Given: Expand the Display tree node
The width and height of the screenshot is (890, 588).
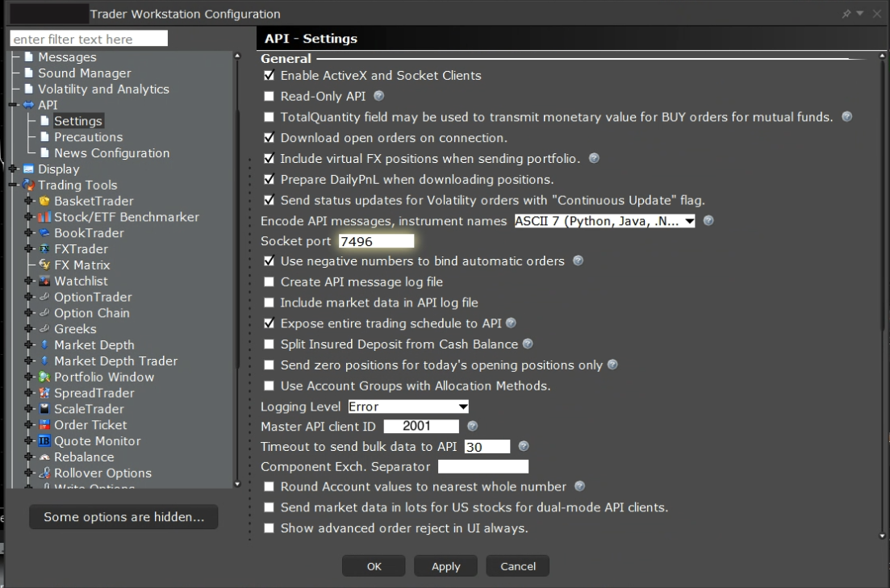Looking at the screenshot, I should tap(13, 169).
